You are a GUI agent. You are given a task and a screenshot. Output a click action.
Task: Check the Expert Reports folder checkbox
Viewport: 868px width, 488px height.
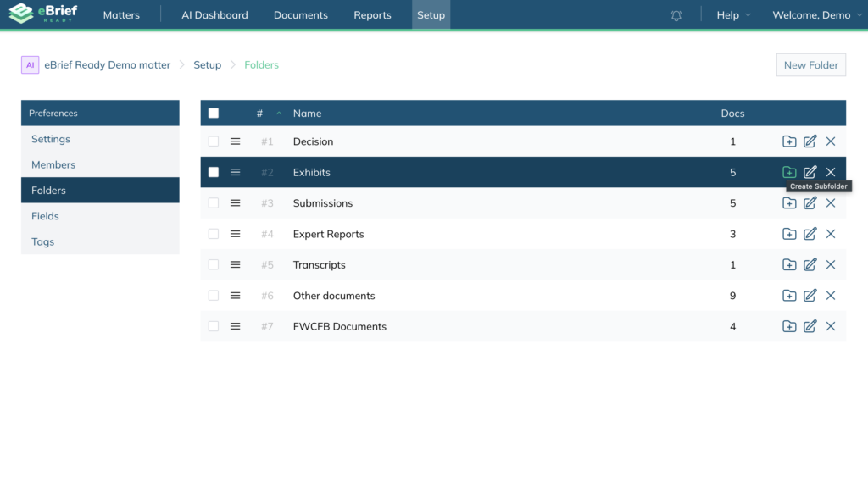pyautogui.click(x=213, y=234)
